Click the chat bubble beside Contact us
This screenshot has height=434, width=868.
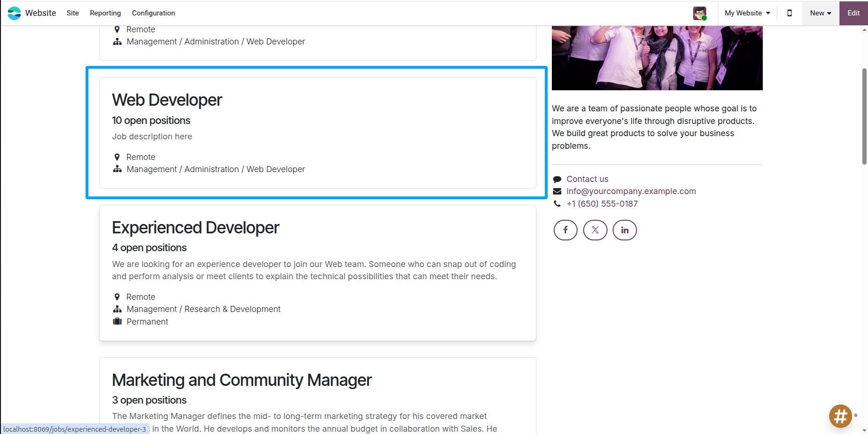[557, 179]
